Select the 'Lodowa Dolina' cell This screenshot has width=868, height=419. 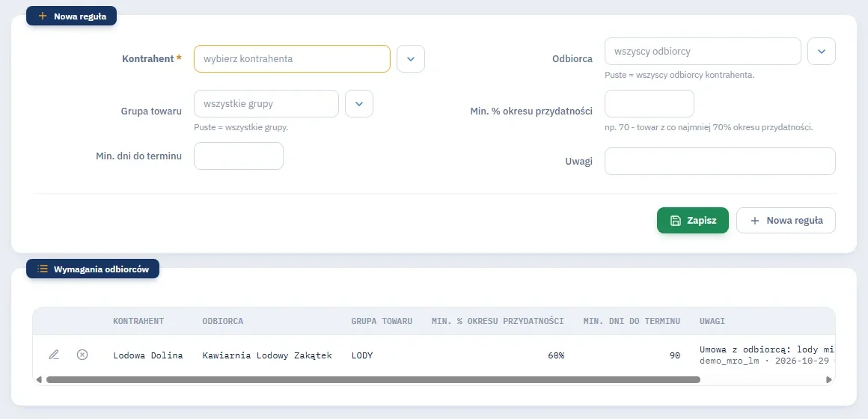[148, 355]
